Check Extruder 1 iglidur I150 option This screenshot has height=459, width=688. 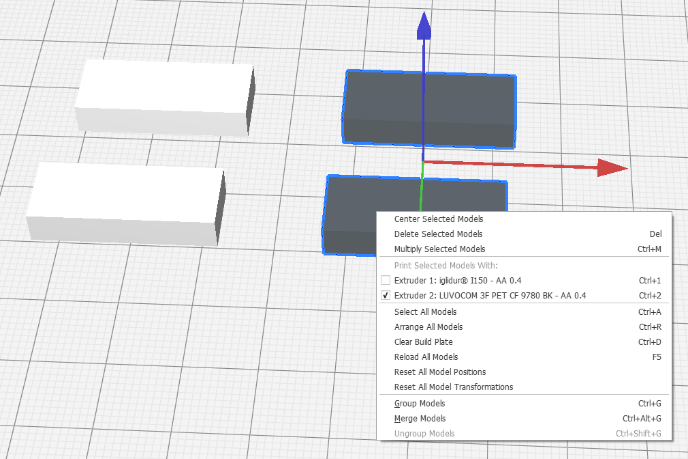click(x=386, y=280)
